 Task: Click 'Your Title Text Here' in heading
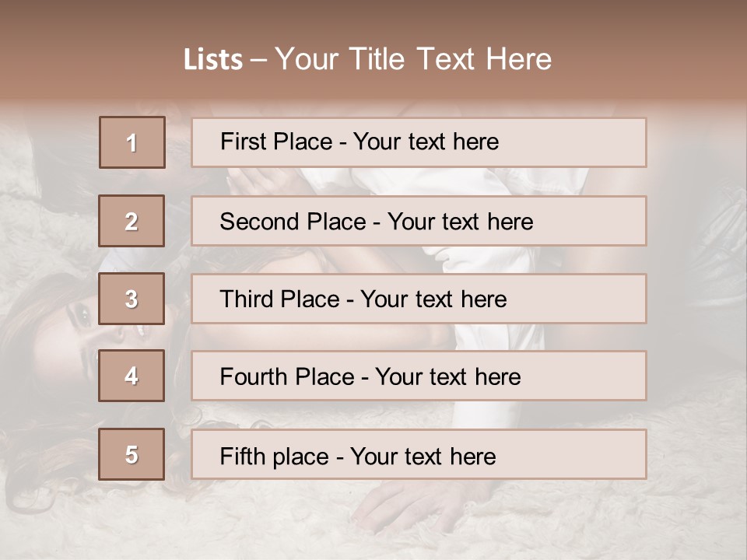point(413,59)
